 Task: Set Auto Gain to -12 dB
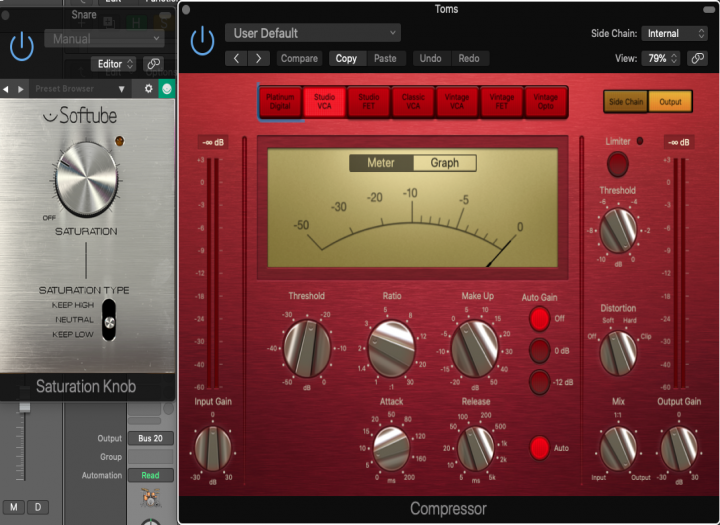[x=539, y=382]
